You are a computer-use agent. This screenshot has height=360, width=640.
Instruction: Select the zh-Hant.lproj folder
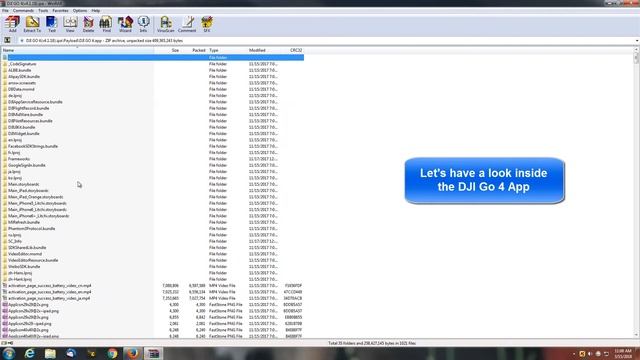(20, 279)
